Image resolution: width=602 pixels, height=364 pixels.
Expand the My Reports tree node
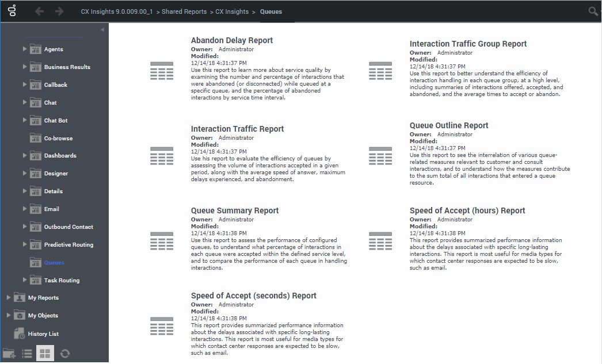[8, 297]
